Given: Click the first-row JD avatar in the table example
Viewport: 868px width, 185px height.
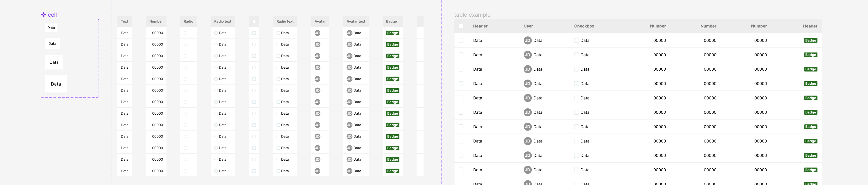Looking at the screenshot, I should tap(527, 40).
